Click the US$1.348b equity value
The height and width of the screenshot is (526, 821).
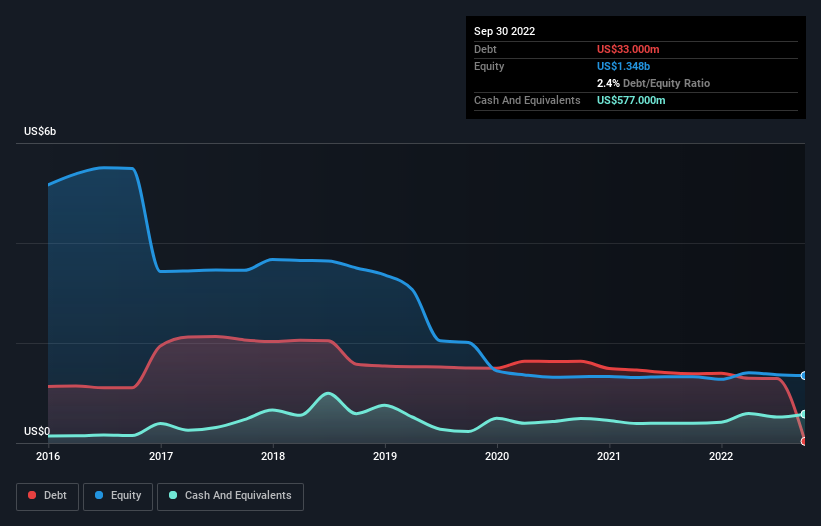click(623, 66)
